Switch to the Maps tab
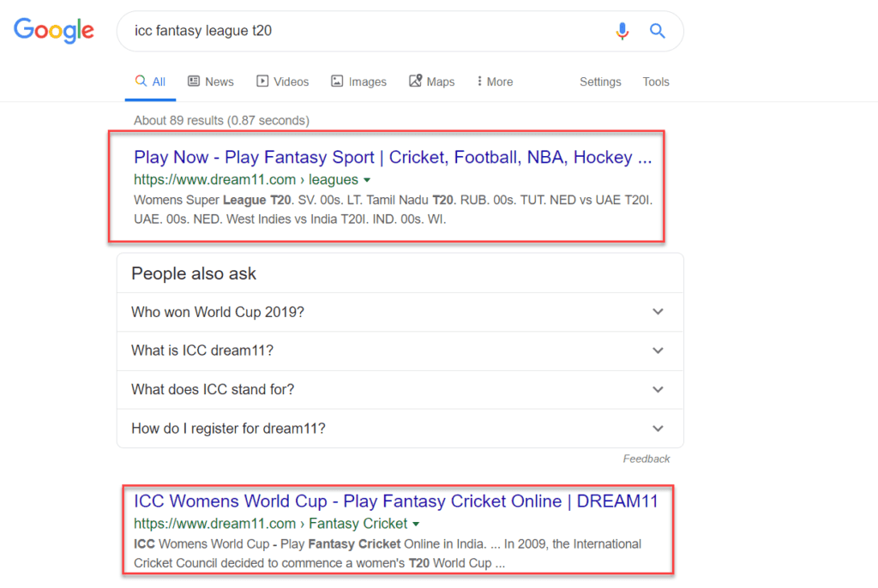 (x=432, y=81)
